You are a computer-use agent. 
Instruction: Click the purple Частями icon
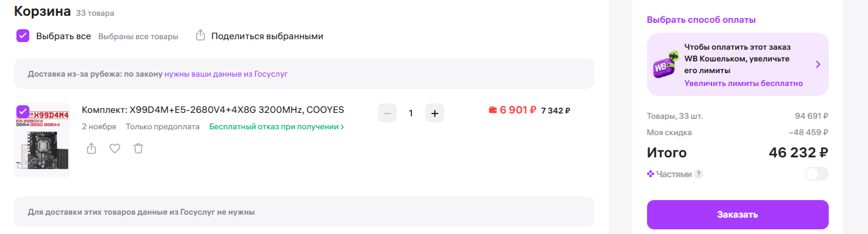tap(651, 174)
